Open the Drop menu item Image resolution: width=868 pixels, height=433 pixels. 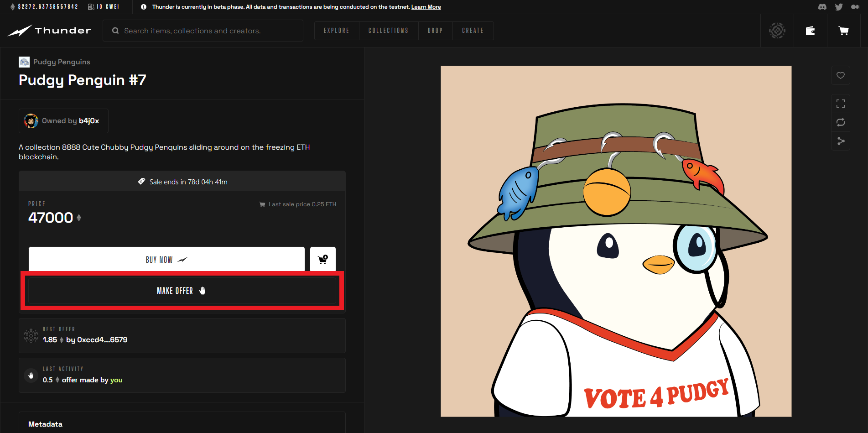(435, 31)
